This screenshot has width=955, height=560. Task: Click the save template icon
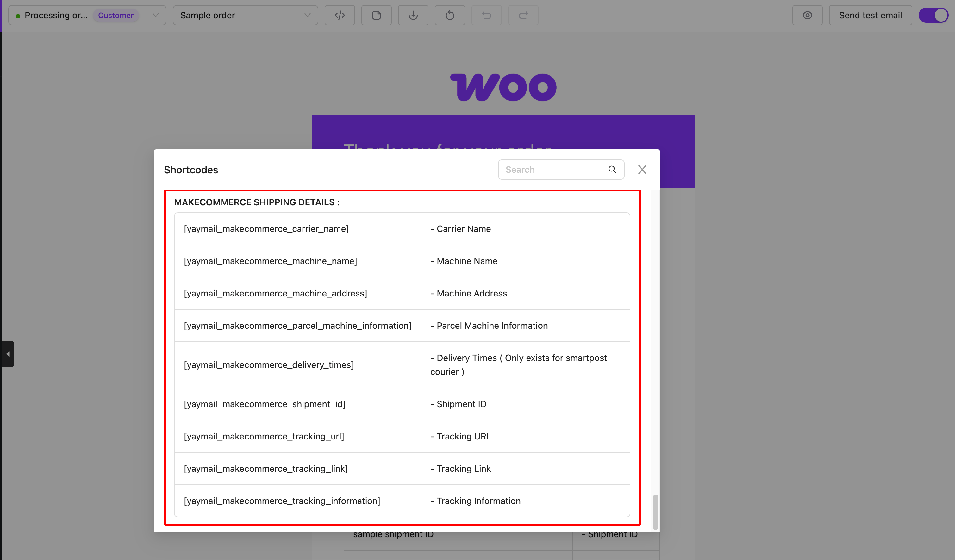376,15
